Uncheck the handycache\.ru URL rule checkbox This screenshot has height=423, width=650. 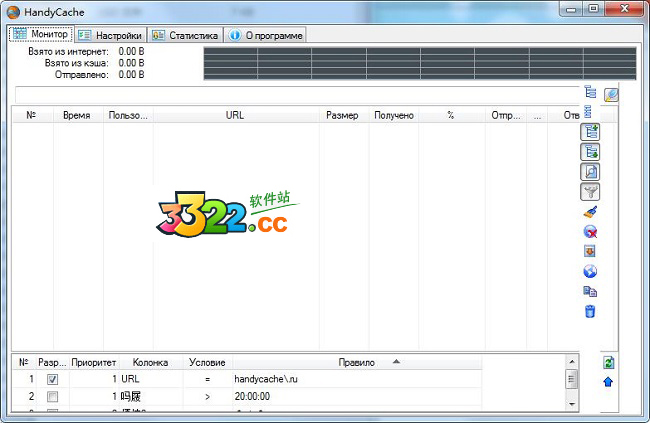53,380
